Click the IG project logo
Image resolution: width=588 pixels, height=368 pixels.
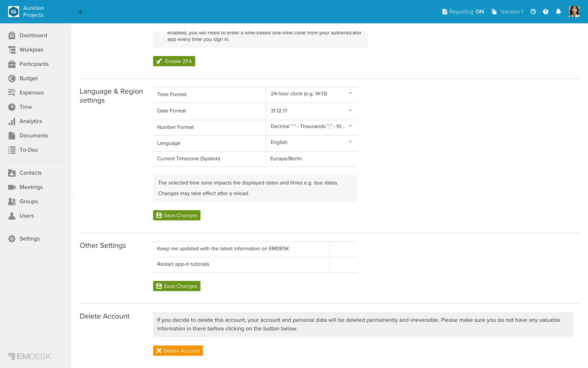pyautogui.click(x=14, y=11)
